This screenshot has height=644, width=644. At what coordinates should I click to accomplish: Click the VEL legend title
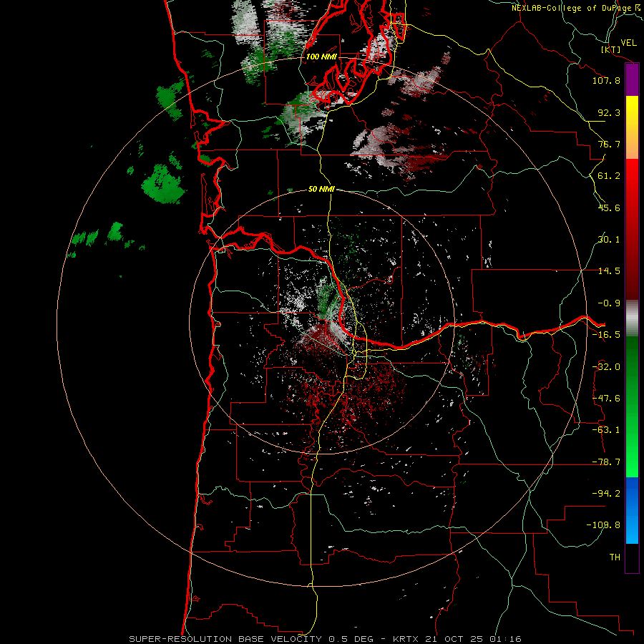click(x=628, y=43)
